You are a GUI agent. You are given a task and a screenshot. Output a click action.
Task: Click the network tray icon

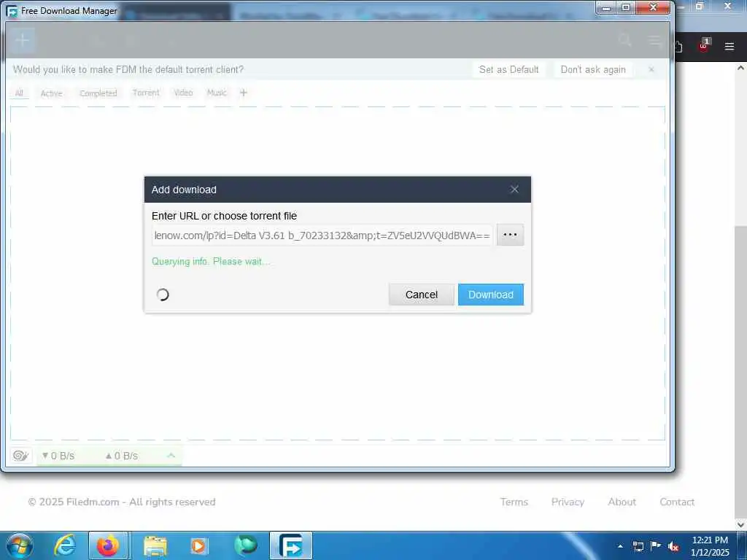638,546
